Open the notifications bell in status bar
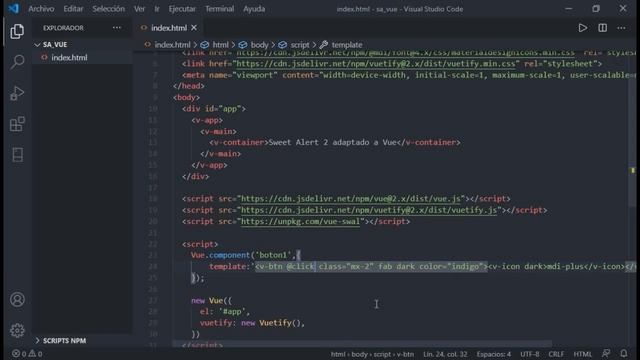The width and height of the screenshot is (640, 360). [x=624, y=353]
